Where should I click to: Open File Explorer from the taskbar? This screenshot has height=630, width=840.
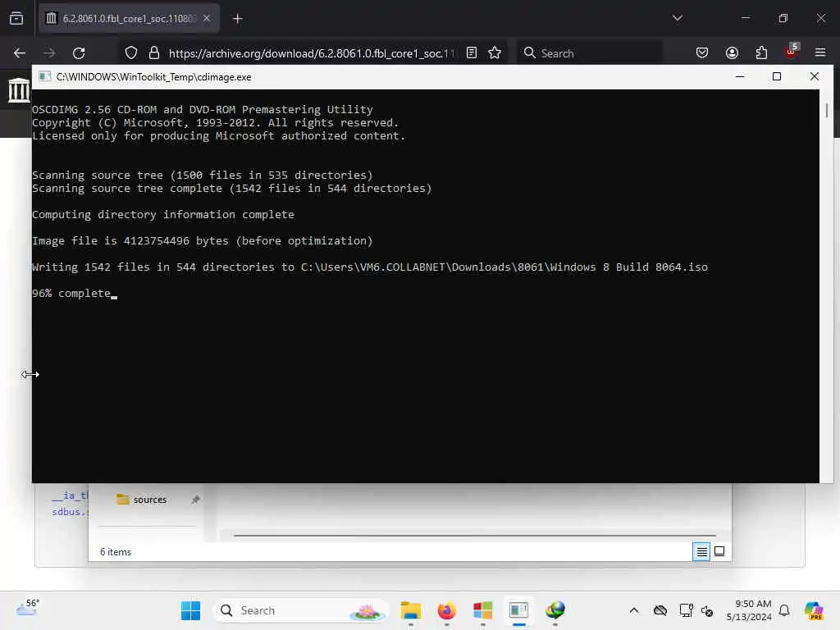click(x=410, y=610)
